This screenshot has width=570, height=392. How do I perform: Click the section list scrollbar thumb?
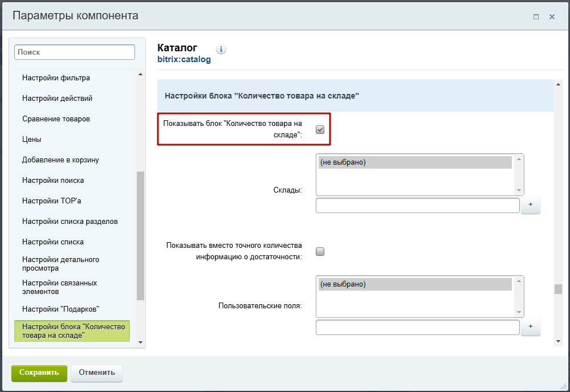coord(140,236)
